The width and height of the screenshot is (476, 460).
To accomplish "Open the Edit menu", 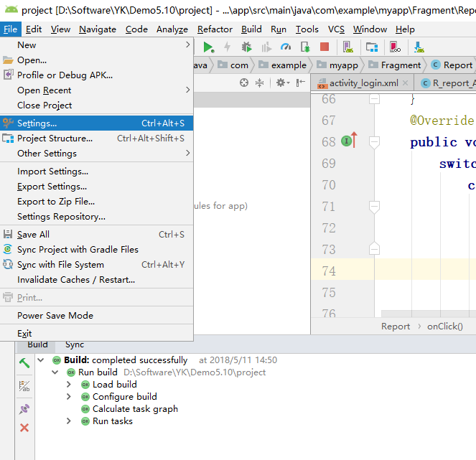I will [34, 29].
